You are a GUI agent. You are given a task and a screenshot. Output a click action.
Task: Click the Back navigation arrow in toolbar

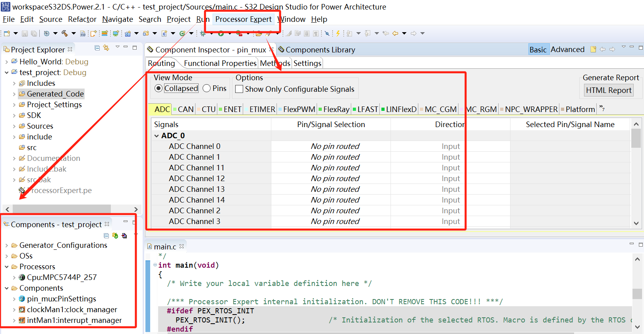tap(395, 33)
